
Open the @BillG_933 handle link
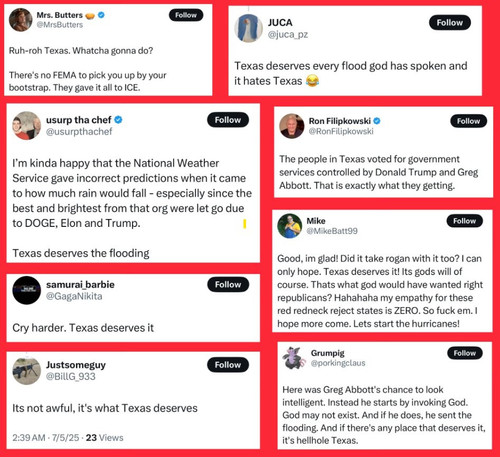(71, 376)
